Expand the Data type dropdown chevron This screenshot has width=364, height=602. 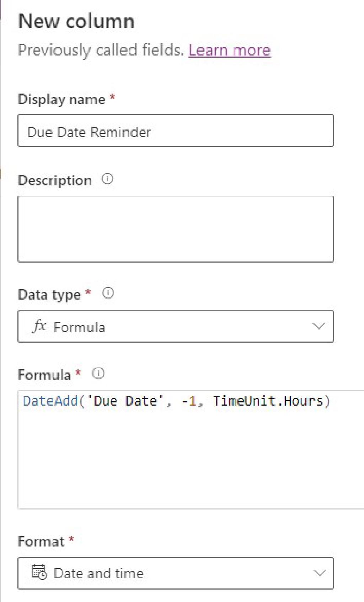318,326
